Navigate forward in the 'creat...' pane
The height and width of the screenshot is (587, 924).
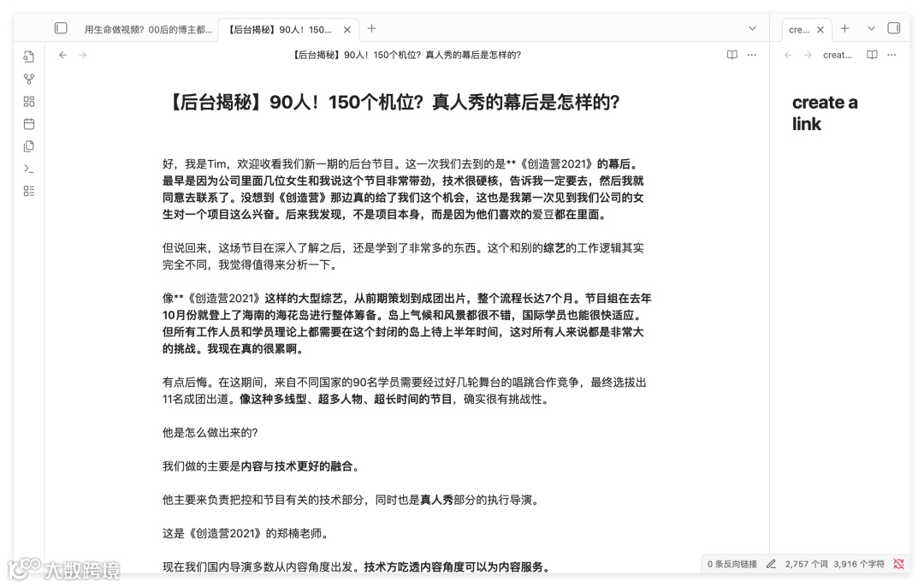808,55
